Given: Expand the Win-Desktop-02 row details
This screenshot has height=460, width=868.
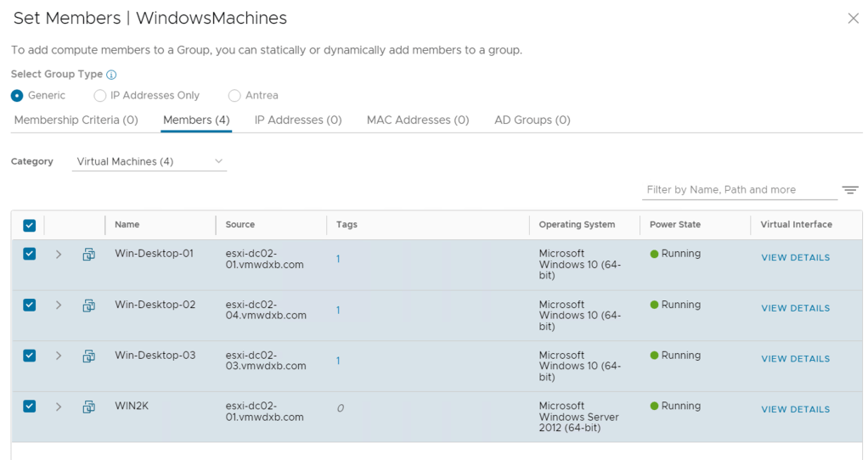Looking at the screenshot, I should coord(59,306).
